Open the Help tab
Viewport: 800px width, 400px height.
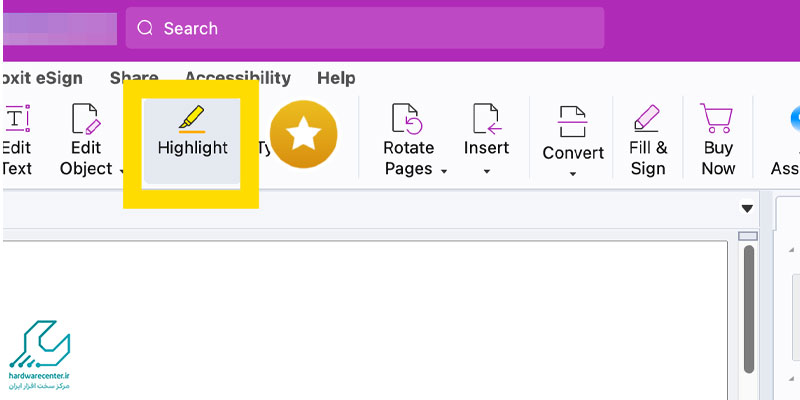tap(336, 78)
